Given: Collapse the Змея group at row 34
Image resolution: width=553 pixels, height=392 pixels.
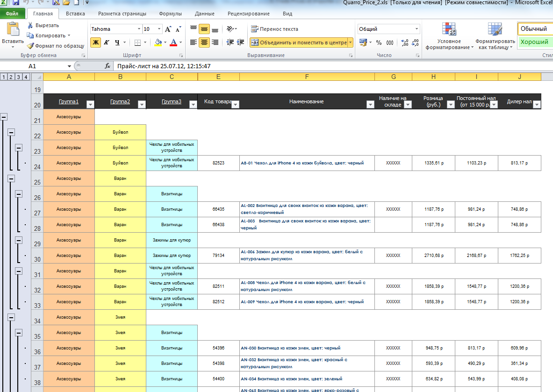Looking at the screenshot, I should point(11,317).
